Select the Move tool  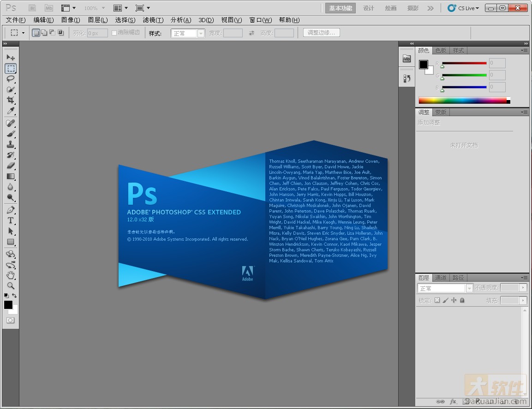pyautogui.click(x=10, y=57)
